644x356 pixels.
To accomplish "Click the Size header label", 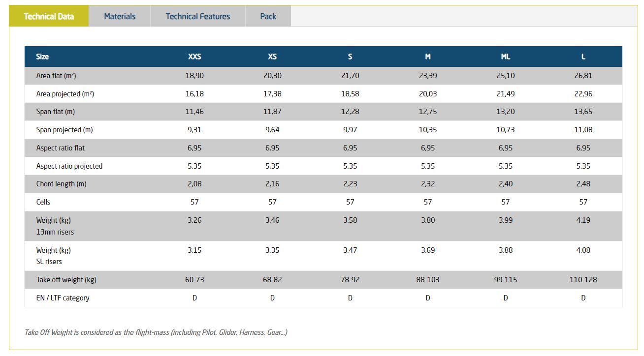I will point(42,57).
